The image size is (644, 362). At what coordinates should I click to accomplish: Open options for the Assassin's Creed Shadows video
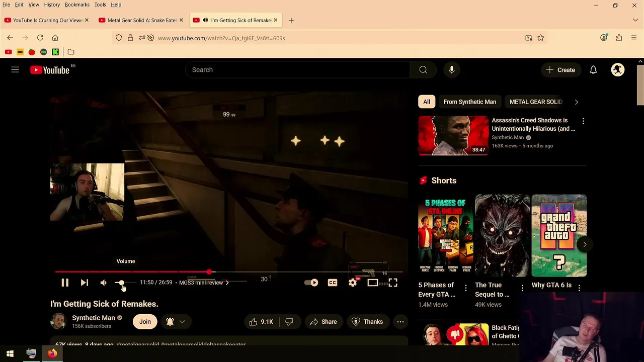(x=583, y=121)
